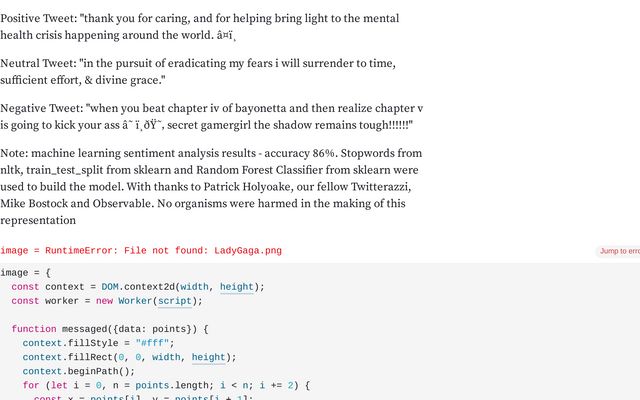Click width argument in DOM.context2d call
The image size is (640, 400).
[x=194, y=287]
